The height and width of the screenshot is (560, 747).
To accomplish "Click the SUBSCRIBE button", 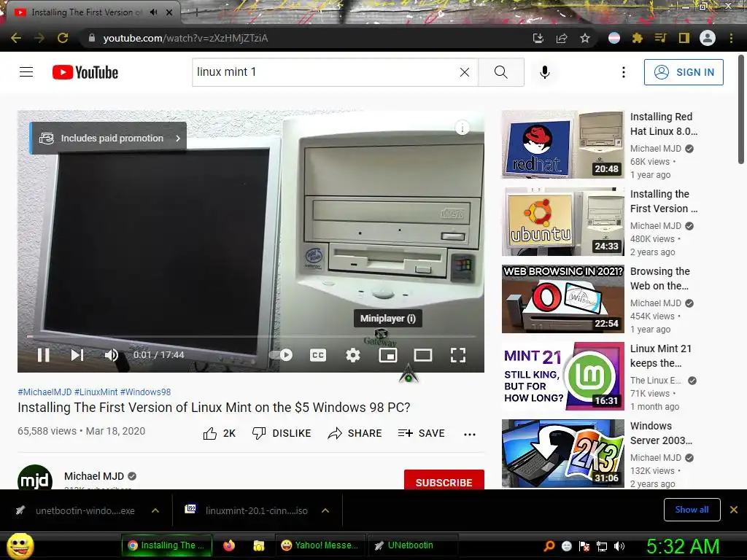I will pos(444,480).
